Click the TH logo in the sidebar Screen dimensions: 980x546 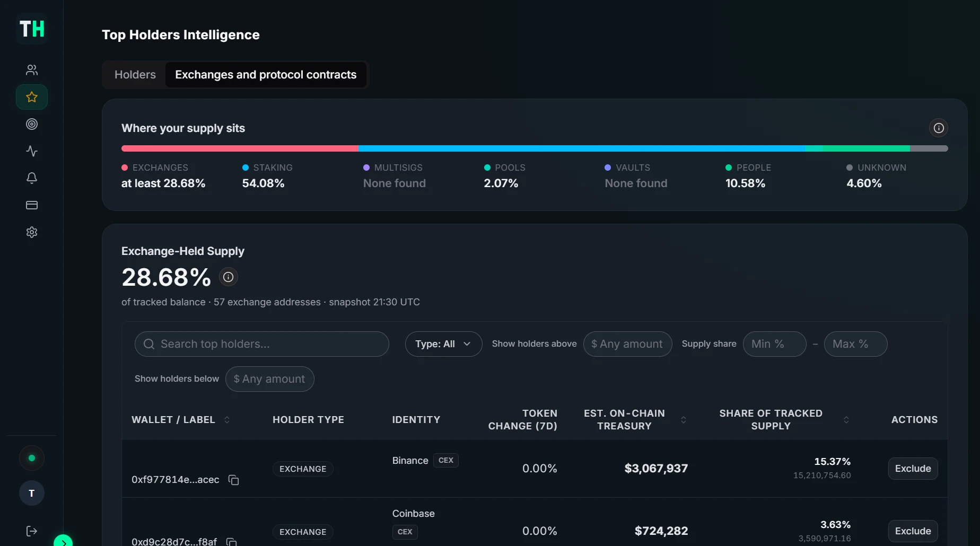[32, 29]
